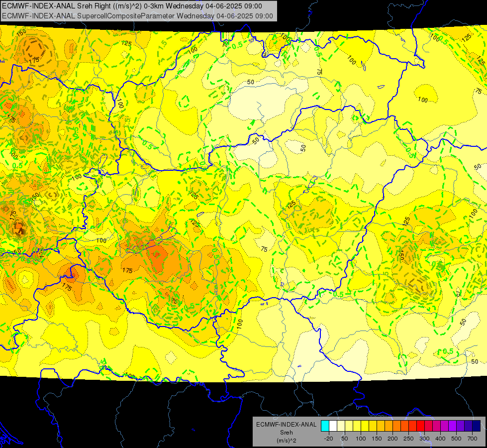Click the '-20' value on legend scale
This screenshot has width=487, height=448.
(329, 439)
